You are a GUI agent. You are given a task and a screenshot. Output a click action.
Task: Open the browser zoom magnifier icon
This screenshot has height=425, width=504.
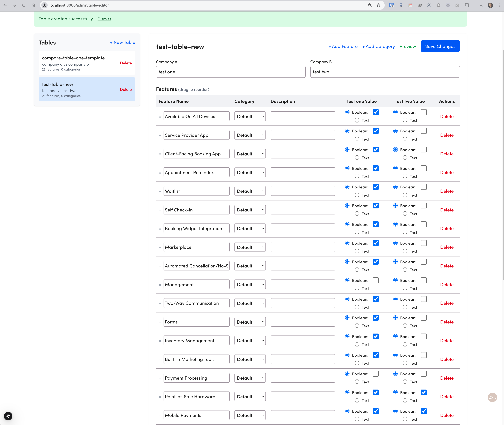click(370, 5)
